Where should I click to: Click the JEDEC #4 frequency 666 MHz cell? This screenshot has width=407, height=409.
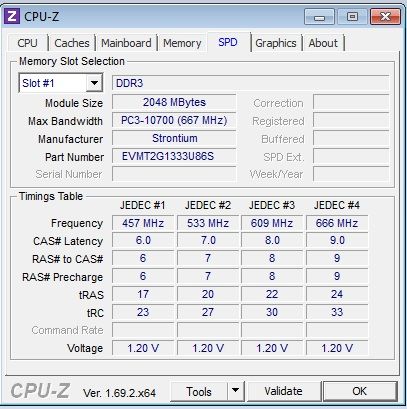pyautogui.click(x=337, y=223)
